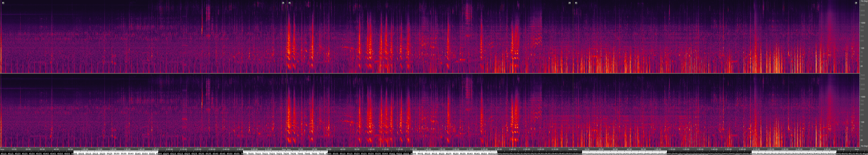
Task: Select the second clip's fade-out corner handle
Action: point(570,3)
